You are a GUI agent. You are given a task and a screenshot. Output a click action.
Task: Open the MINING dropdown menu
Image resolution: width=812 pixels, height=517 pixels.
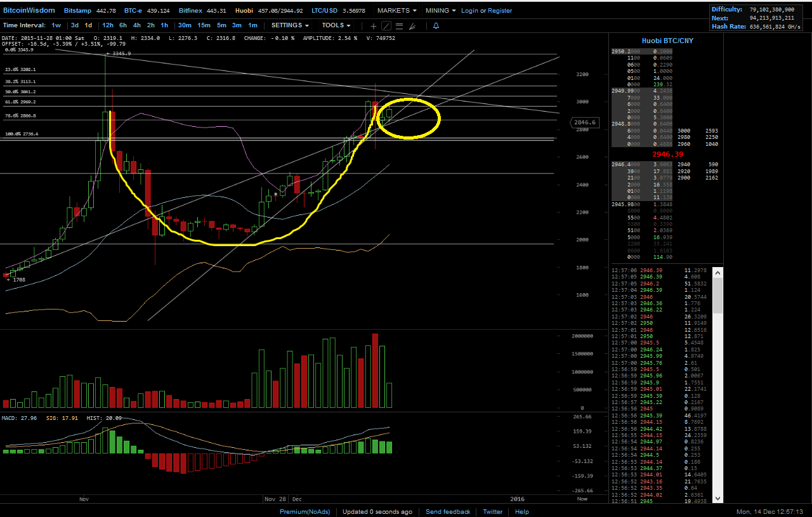[442, 11]
